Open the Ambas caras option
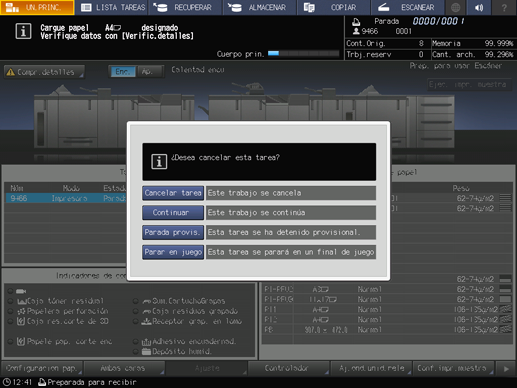The image size is (517, 388). [x=124, y=368]
